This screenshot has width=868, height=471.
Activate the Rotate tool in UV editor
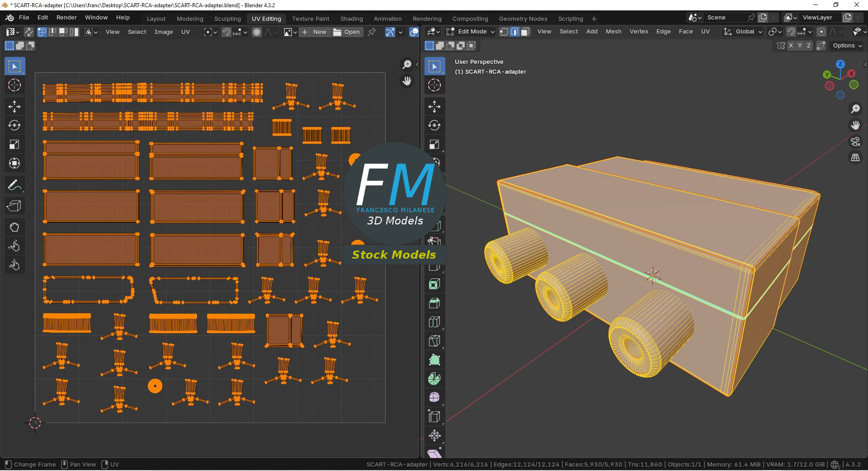[x=14, y=125]
